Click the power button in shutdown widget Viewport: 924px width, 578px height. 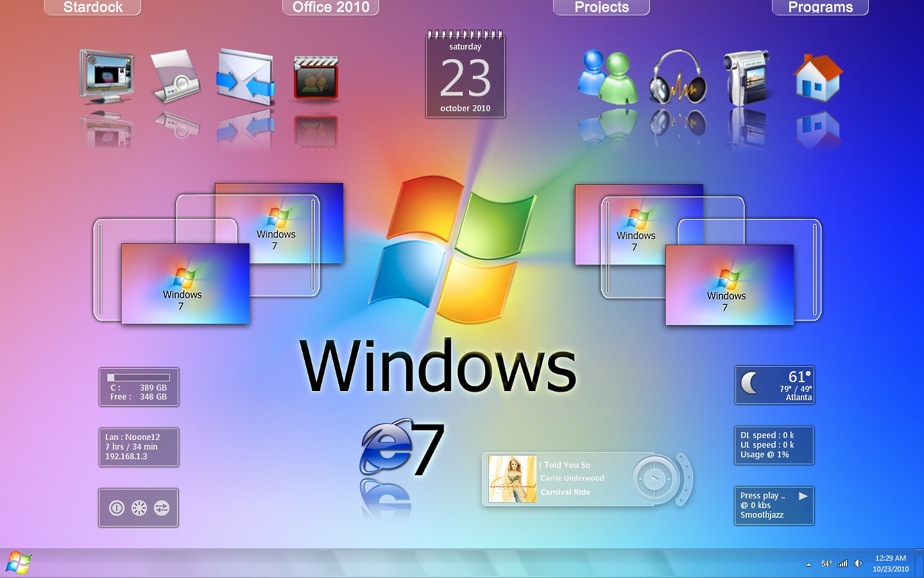[x=116, y=508]
